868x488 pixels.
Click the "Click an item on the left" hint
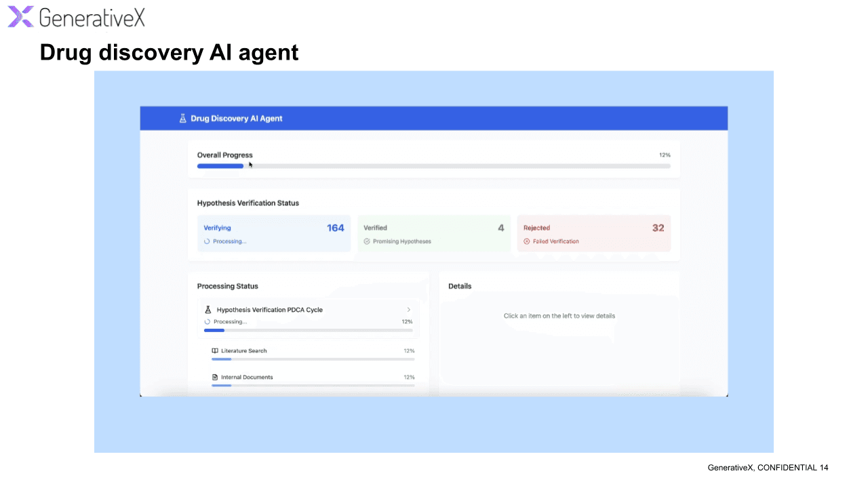pos(559,316)
